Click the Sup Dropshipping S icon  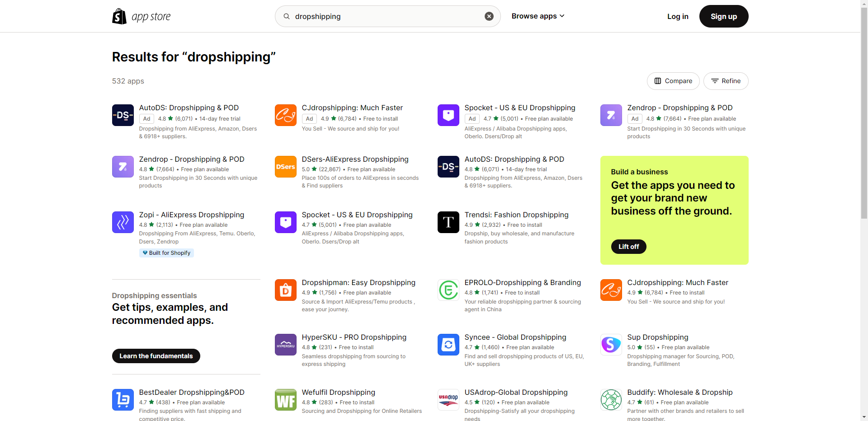[x=611, y=345]
